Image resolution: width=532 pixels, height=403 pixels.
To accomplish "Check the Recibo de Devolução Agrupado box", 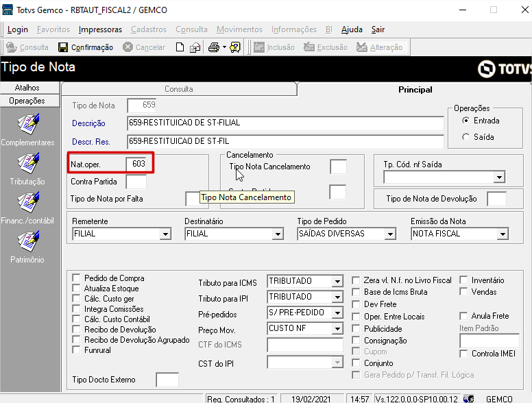I will [76, 339].
